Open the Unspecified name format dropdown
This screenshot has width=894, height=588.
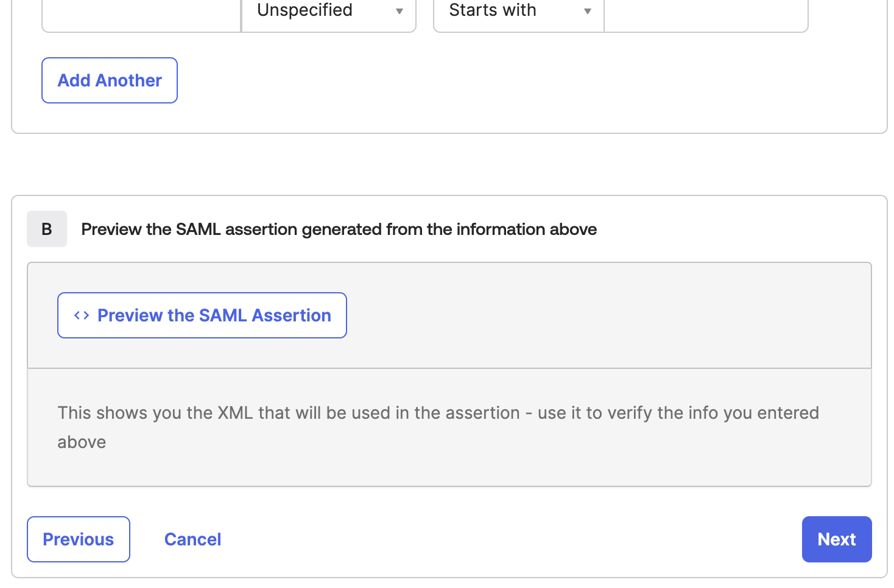point(329,11)
